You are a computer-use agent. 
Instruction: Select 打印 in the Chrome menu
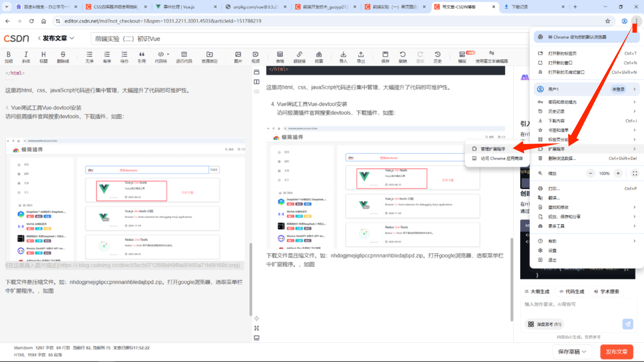tap(587, 188)
